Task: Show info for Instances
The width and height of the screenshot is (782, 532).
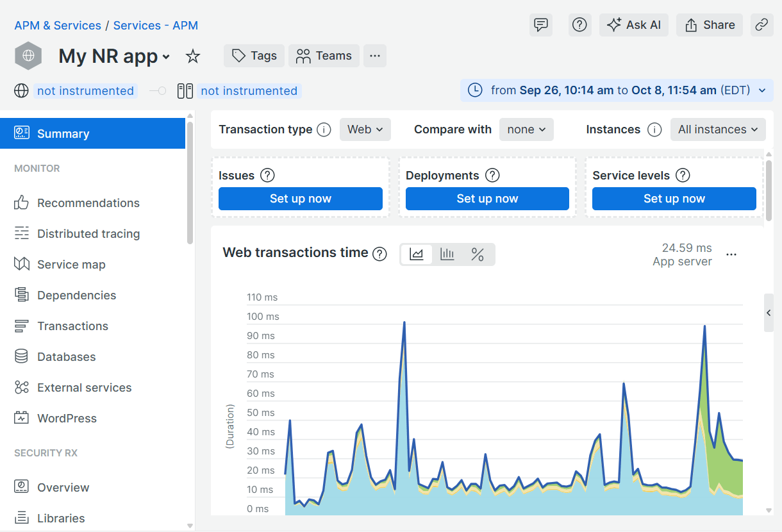Action: (654, 129)
